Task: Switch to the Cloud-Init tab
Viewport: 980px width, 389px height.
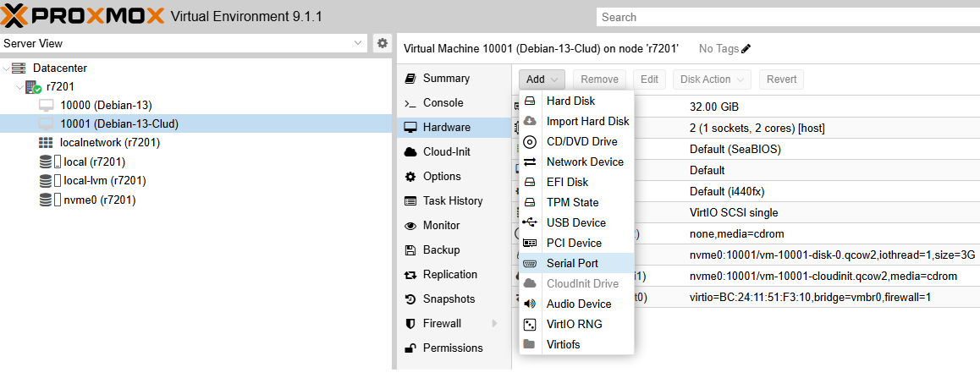Action: [446, 152]
